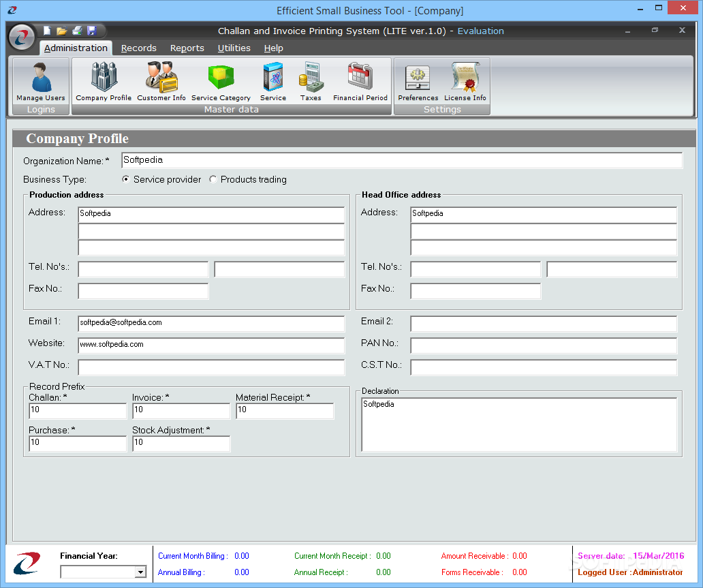This screenshot has width=703, height=588.
Task: Open Manage Users
Action: [41, 82]
